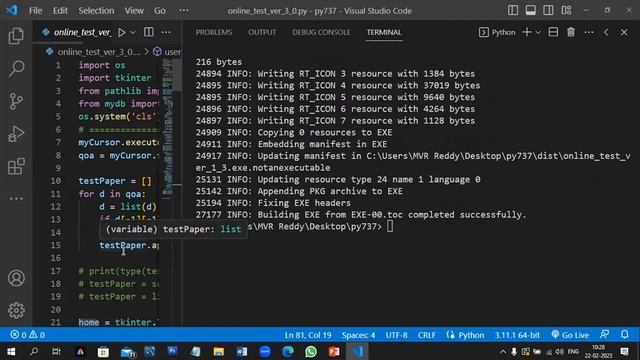The height and width of the screenshot is (360, 640).
Task: Click the VS Code logo in the title bar
Action: coord(11,10)
